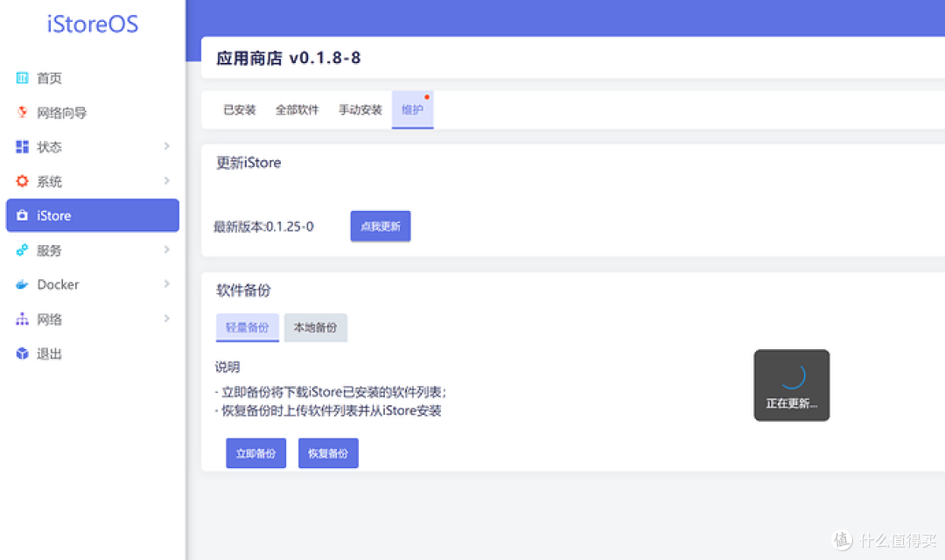This screenshot has height=560, width=945.
Task: Switch to the 本地备份 tab
Action: 315,327
